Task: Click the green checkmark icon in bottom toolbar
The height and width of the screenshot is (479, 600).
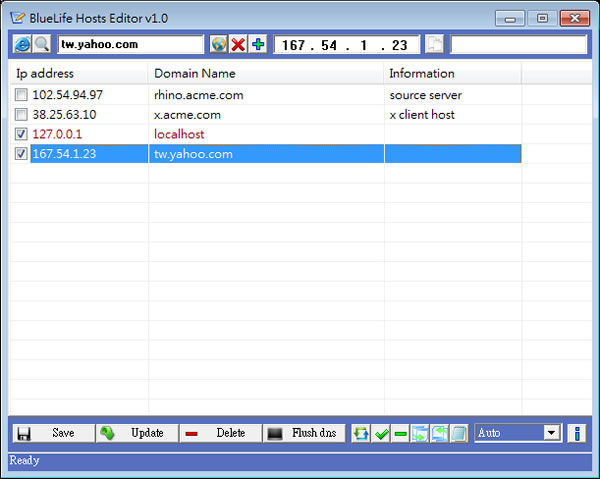Action: pos(381,433)
